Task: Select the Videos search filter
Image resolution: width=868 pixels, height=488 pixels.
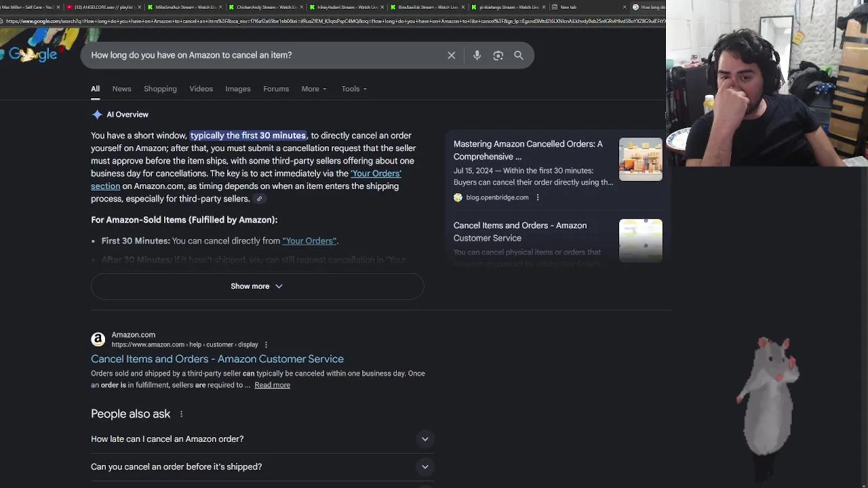Action: (201, 89)
